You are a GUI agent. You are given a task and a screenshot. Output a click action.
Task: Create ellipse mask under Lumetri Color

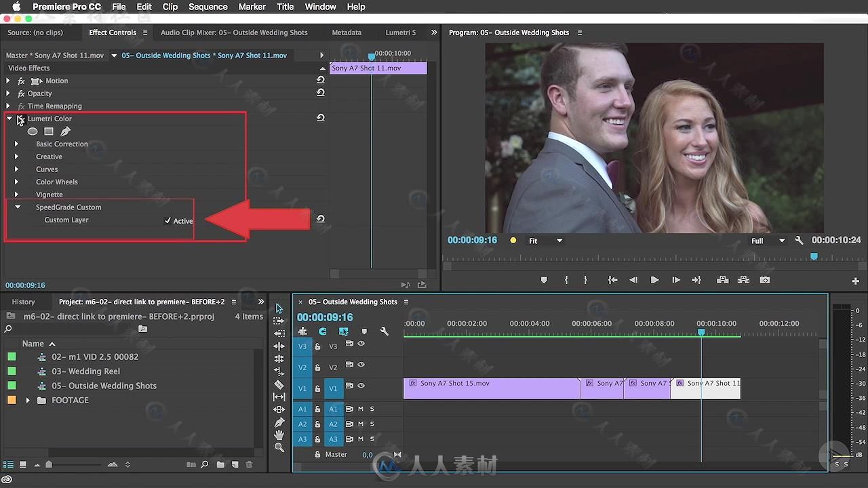tap(33, 131)
